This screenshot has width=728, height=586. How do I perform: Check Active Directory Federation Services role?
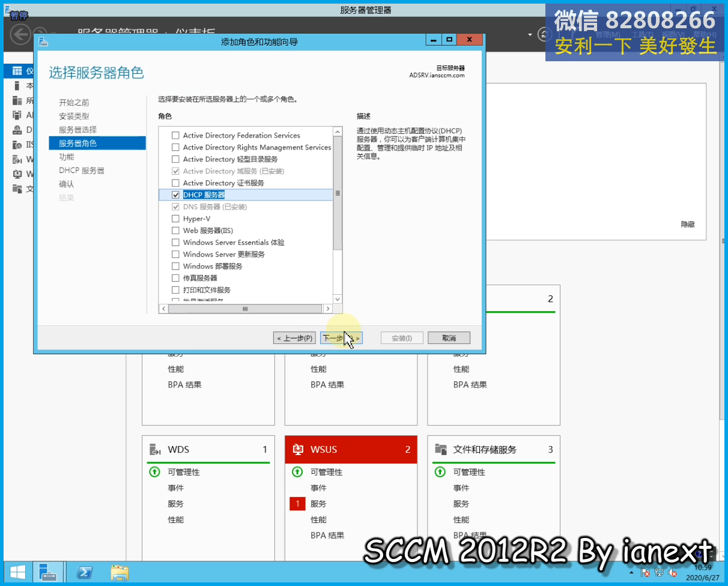point(175,135)
